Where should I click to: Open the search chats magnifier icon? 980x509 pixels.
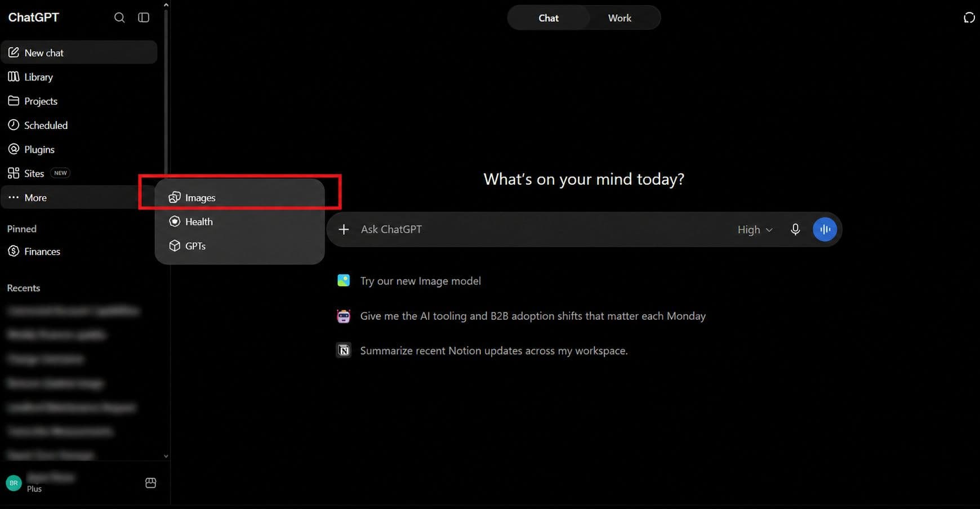tap(119, 17)
